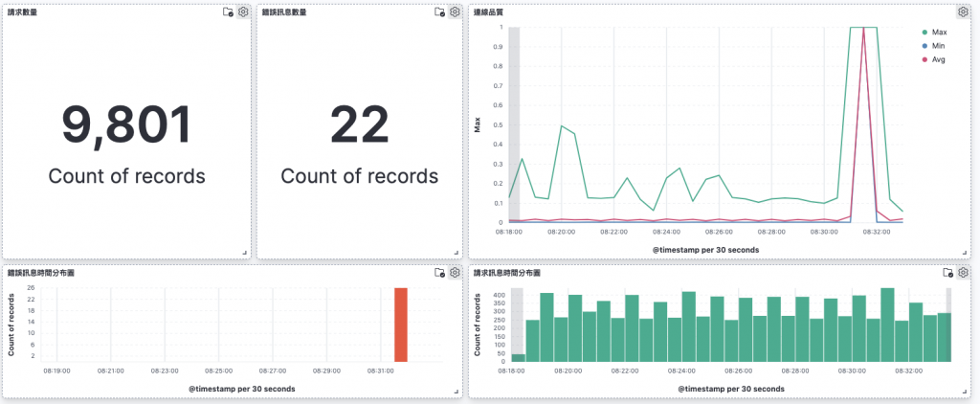This screenshot has height=404, width=980.
Task: Toggle Min series in legend
Action: [x=938, y=46]
